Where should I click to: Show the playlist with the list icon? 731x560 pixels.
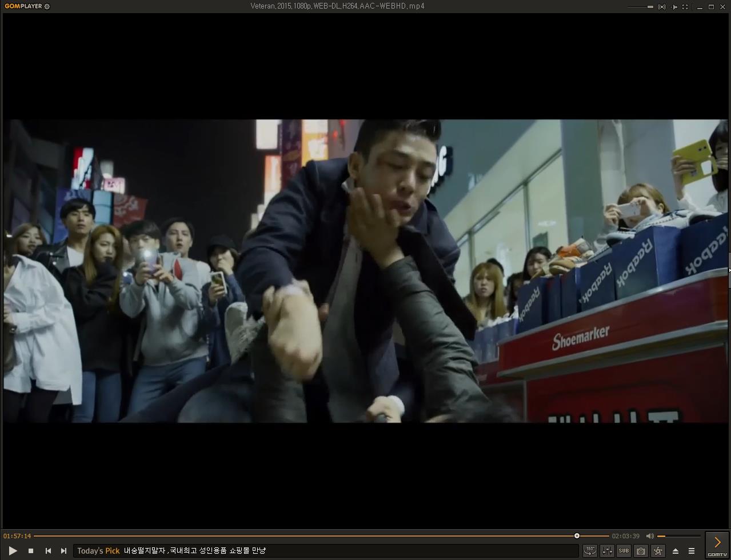coord(692,551)
